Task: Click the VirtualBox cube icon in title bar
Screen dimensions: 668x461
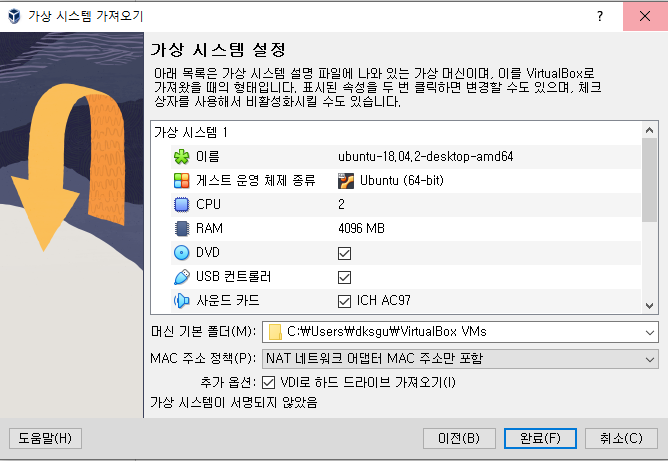Action: pyautogui.click(x=14, y=16)
